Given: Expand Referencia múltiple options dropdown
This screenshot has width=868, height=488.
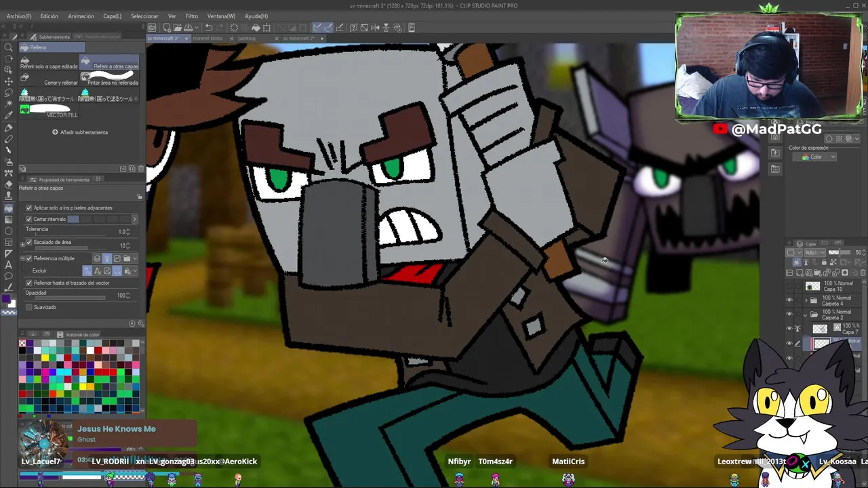Looking at the screenshot, I should click(136, 258).
